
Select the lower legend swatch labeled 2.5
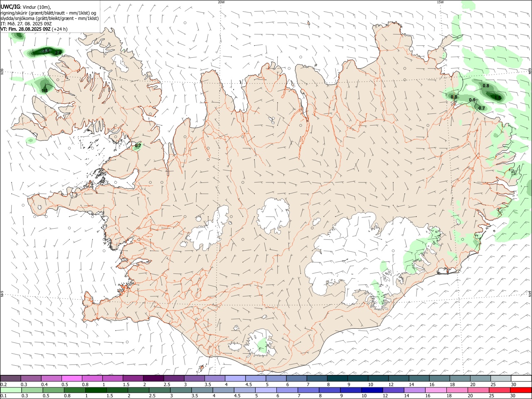pyautogui.click(x=160, y=390)
